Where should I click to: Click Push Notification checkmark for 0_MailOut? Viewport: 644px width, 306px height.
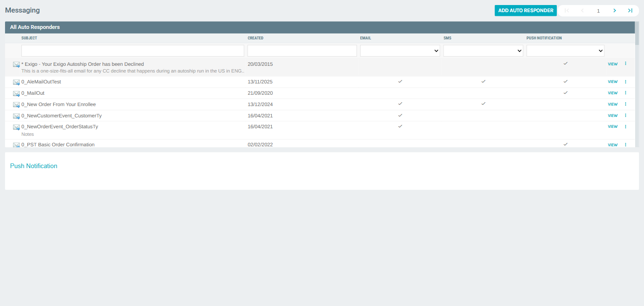tap(565, 92)
